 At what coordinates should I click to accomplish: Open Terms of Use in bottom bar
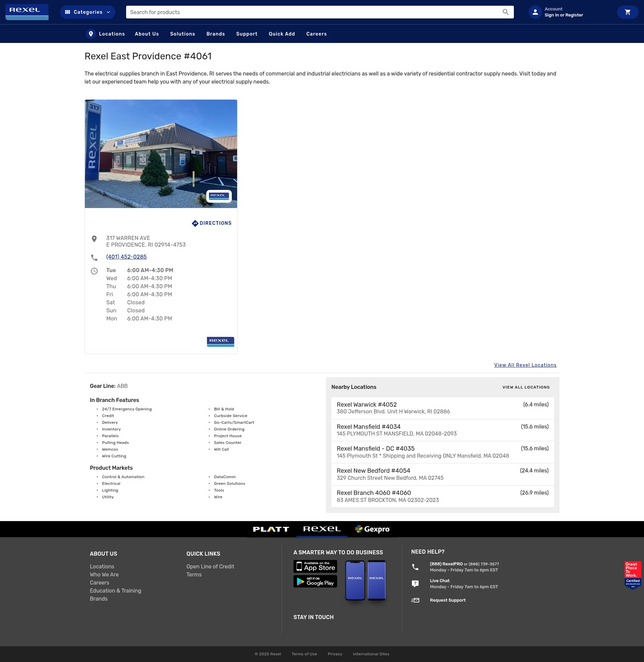click(x=304, y=654)
